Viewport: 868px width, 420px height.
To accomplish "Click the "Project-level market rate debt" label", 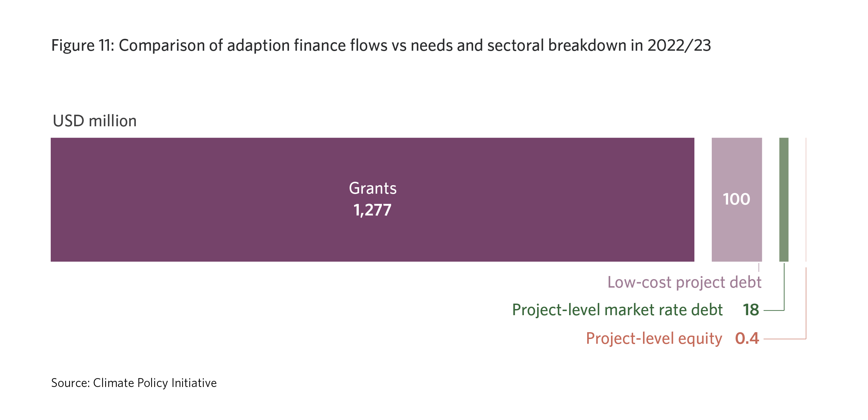I will point(617,310).
